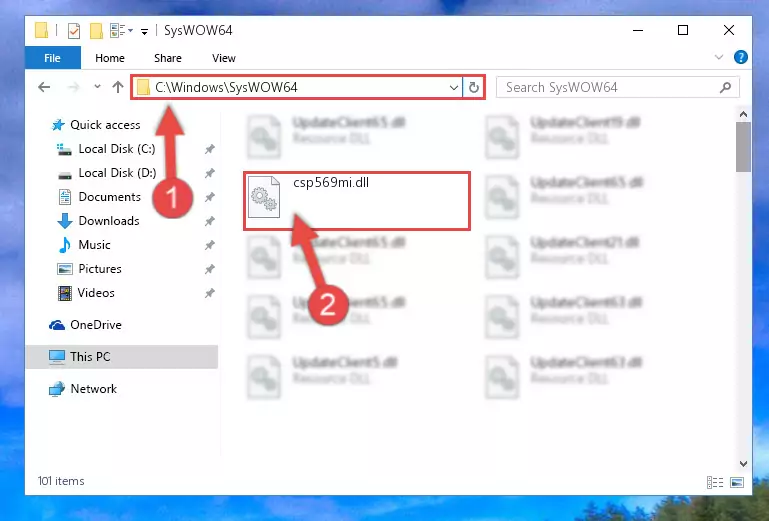Screen dimensions: 769x521
Task: Click the scroll down arrow of file list
Action: (x=743, y=464)
